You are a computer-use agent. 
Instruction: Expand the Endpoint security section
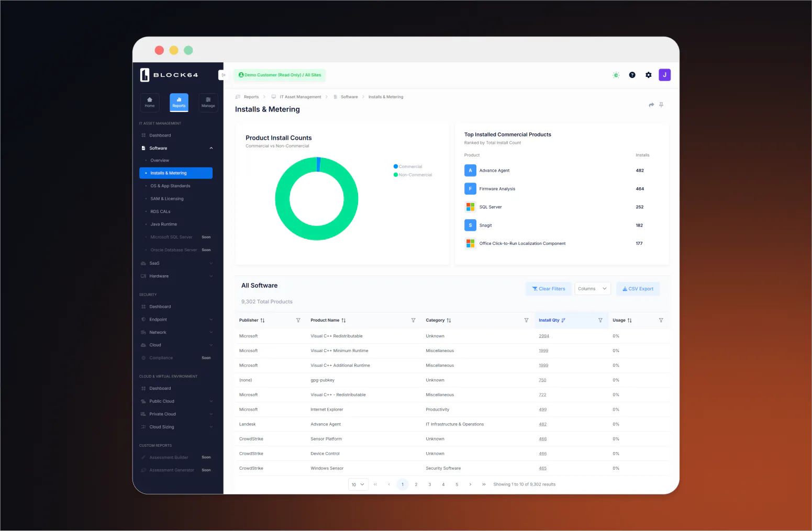click(177, 320)
